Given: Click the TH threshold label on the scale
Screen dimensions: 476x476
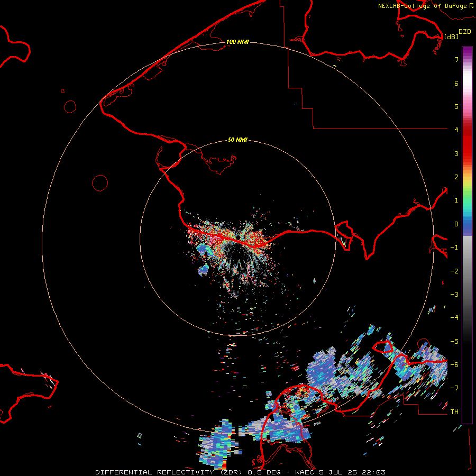Looking at the screenshot, I should click(454, 412).
